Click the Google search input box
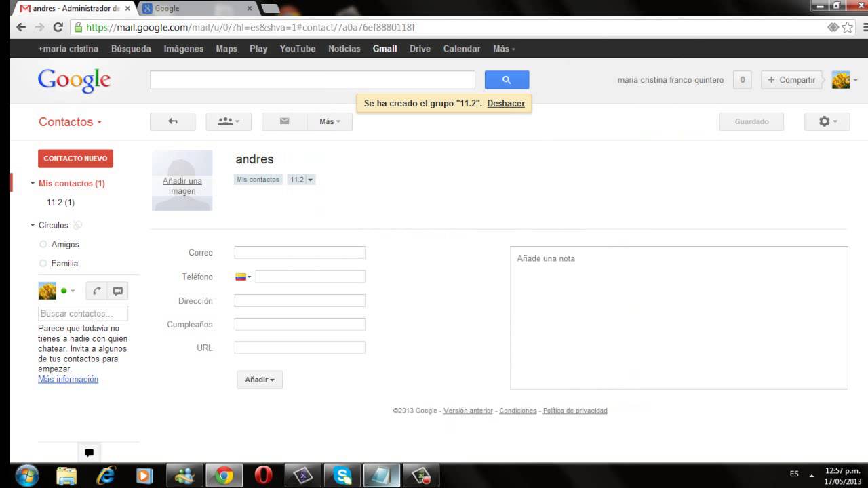 (x=313, y=80)
